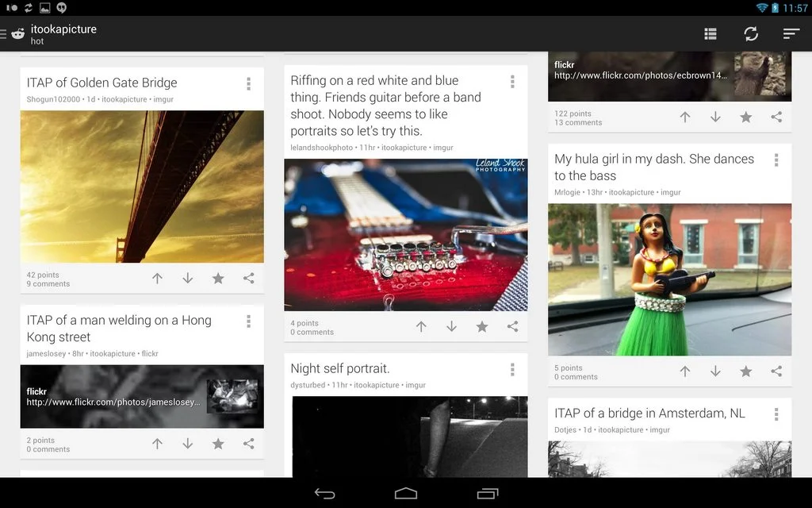The width and height of the screenshot is (812, 508).
Task: Open the 'Night self portrait.' post title
Action: coord(339,368)
